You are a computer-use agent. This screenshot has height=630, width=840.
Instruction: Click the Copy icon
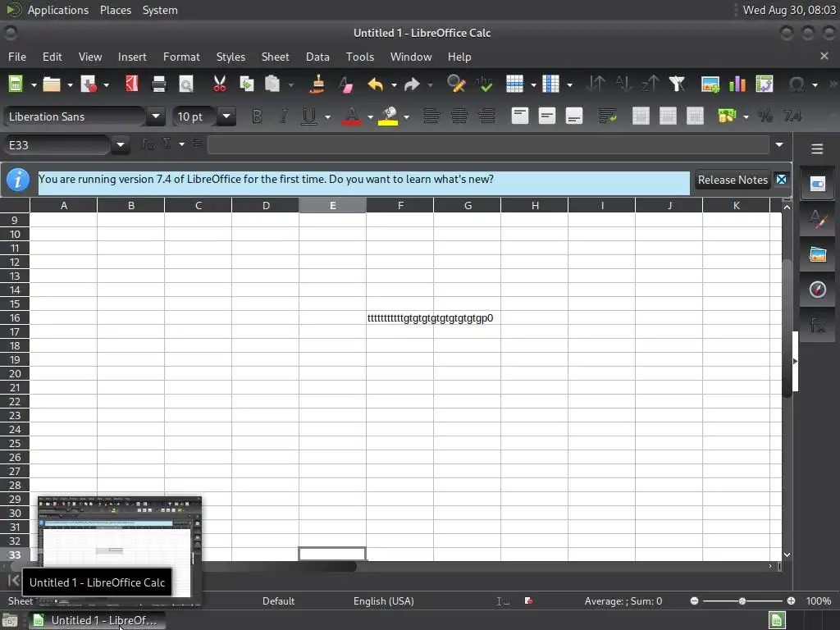[246, 84]
